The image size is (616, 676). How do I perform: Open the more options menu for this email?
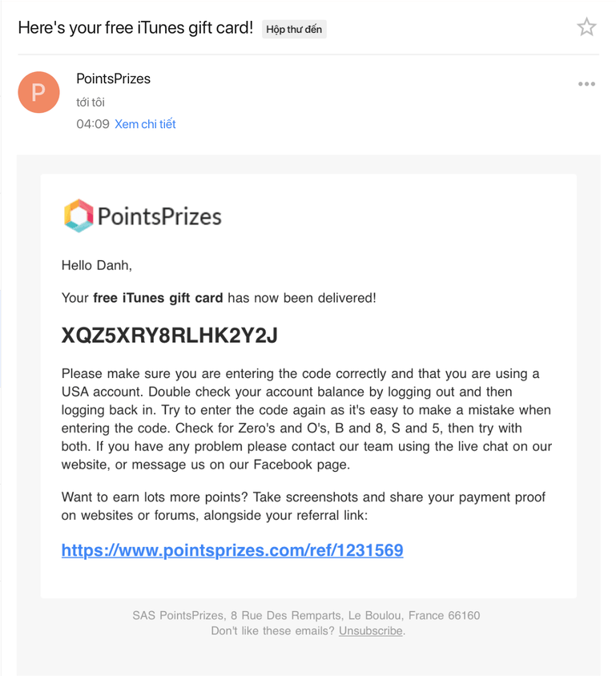[587, 83]
